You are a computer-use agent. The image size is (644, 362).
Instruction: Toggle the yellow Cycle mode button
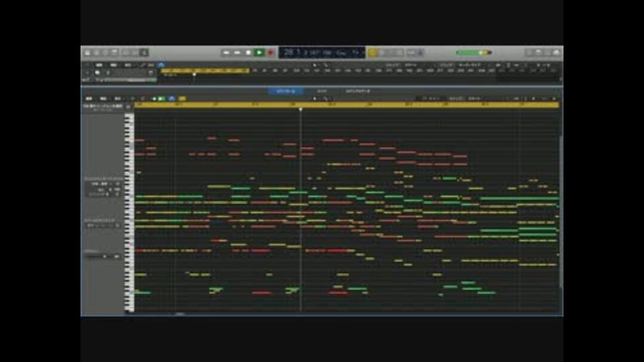[372, 52]
